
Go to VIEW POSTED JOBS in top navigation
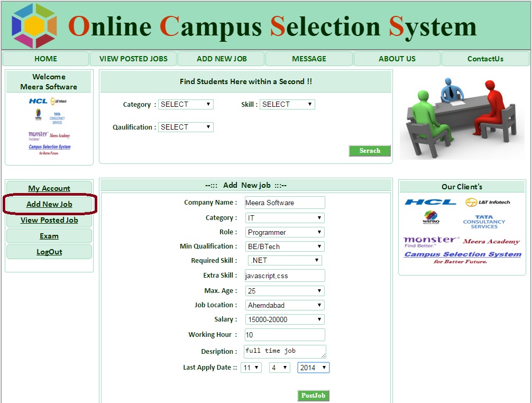coord(133,59)
